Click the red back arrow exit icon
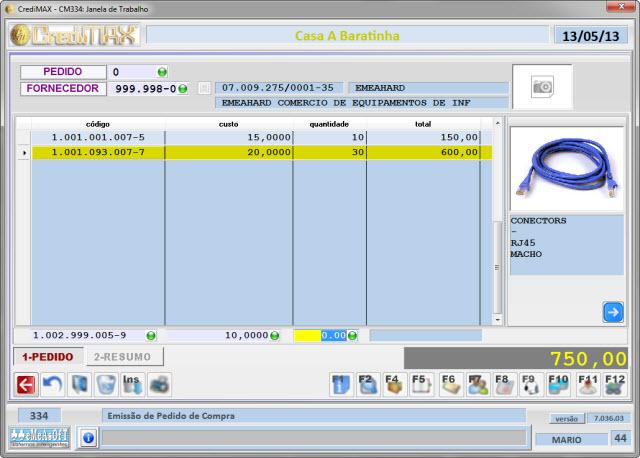The height and width of the screenshot is (458, 640). 25,384
